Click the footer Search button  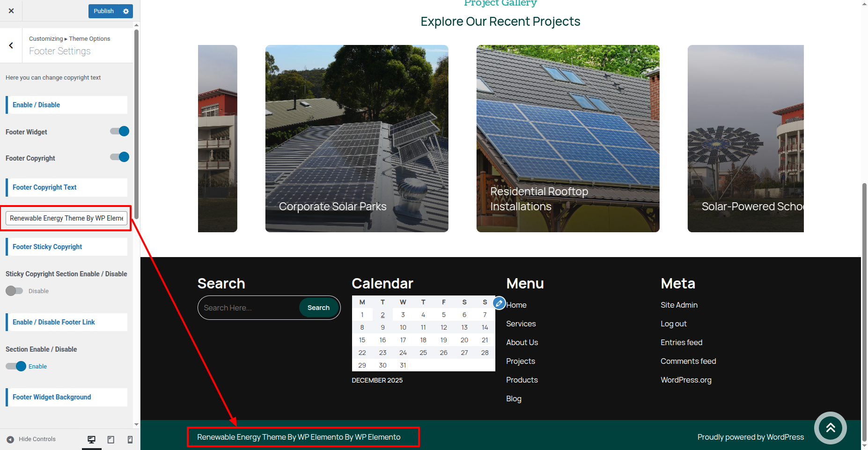point(318,308)
